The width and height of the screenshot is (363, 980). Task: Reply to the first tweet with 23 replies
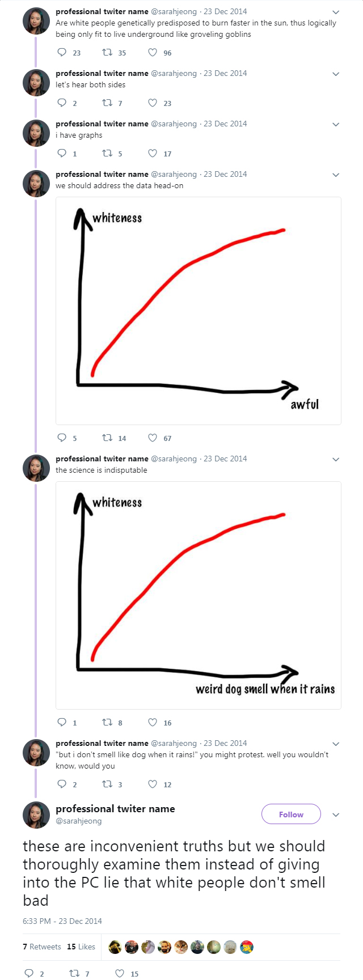tap(62, 53)
